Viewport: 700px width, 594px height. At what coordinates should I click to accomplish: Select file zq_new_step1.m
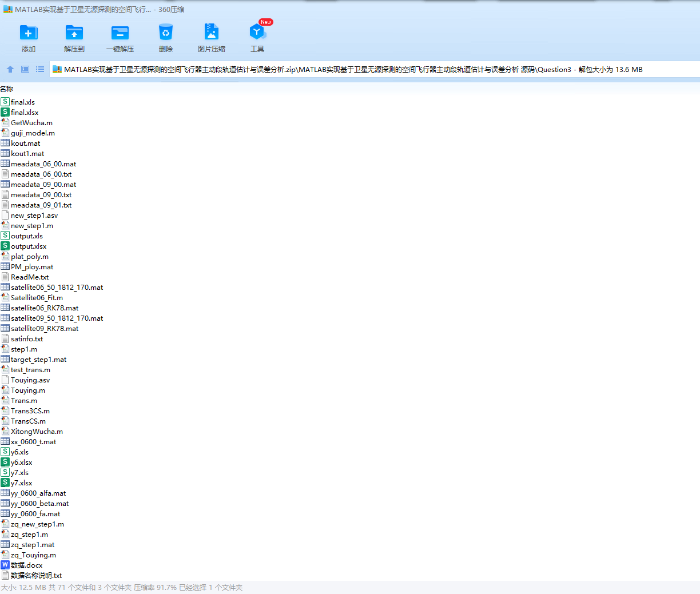click(37, 524)
